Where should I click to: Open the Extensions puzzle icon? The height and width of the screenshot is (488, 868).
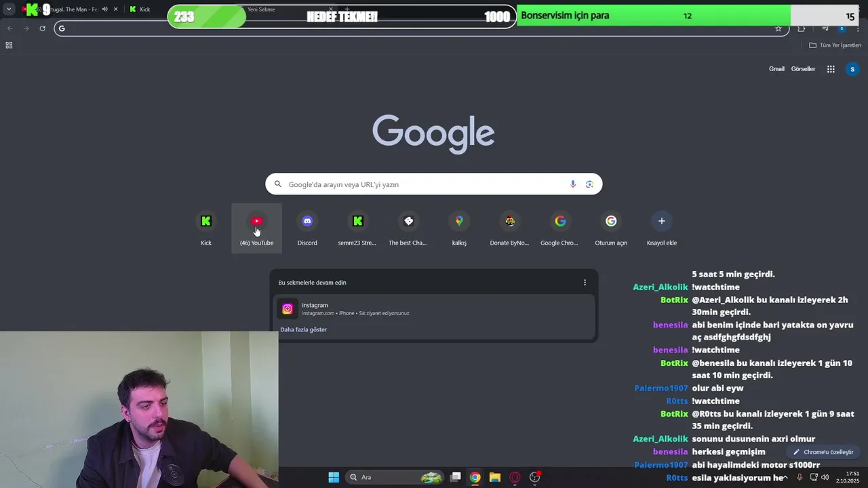point(802,28)
